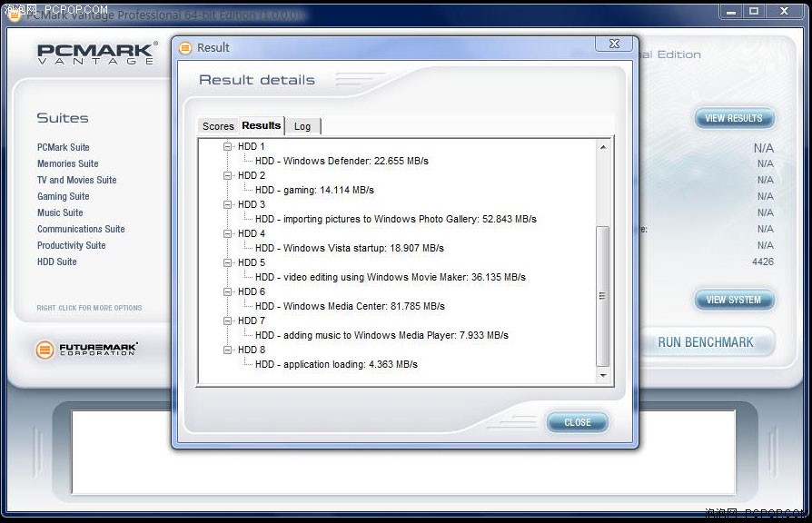
Task: Click the Result dialog orange title icon
Action: pyautogui.click(x=186, y=48)
